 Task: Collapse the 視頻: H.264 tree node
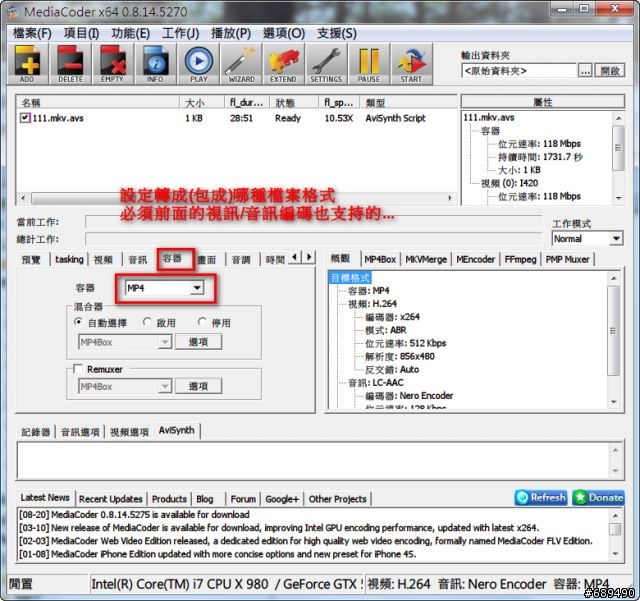tap(372, 304)
